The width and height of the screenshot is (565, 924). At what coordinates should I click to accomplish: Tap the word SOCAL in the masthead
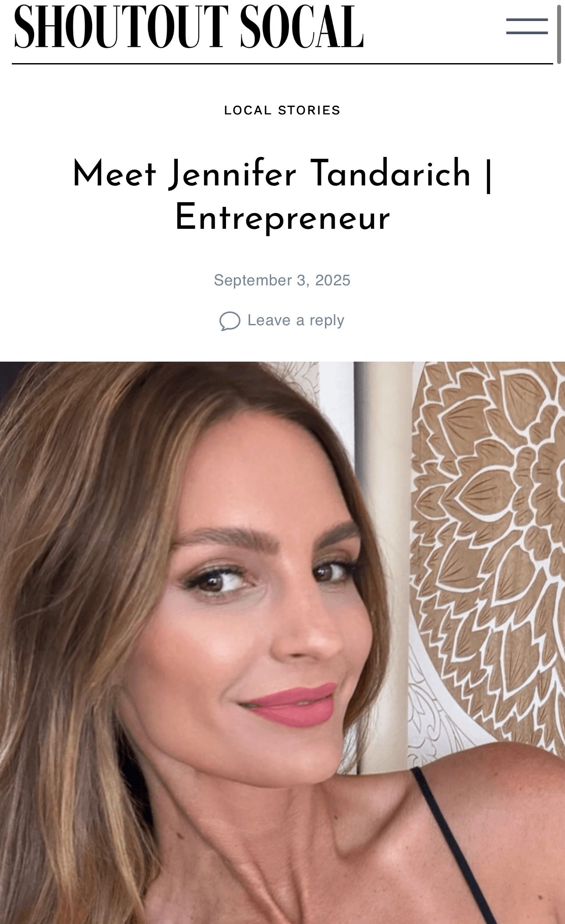(x=302, y=27)
